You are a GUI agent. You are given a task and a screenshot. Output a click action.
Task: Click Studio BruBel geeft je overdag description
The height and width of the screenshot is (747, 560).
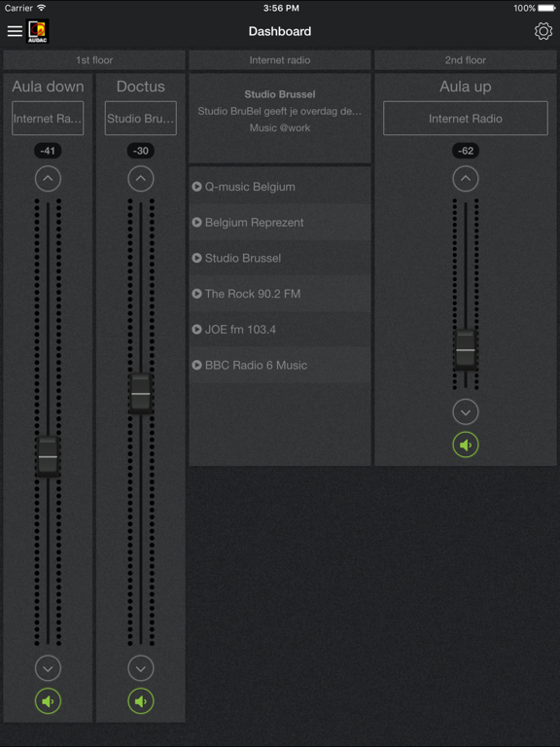click(x=280, y=111)
